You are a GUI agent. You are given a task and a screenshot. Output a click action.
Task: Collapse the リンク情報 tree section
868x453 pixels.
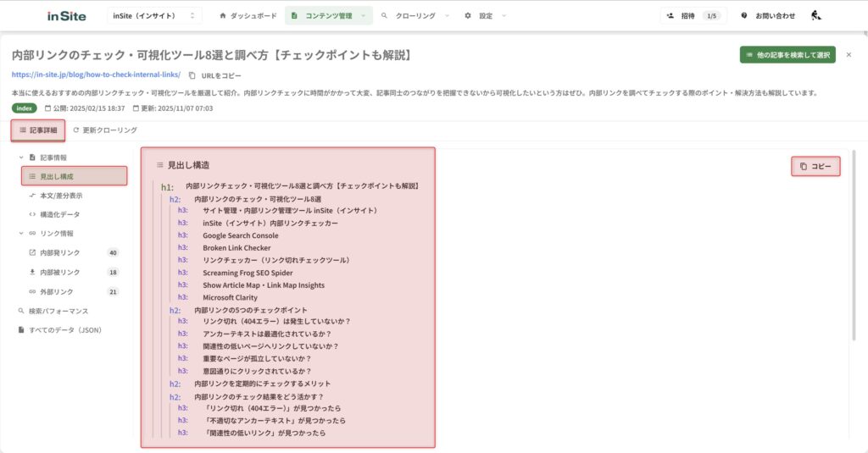21,234
